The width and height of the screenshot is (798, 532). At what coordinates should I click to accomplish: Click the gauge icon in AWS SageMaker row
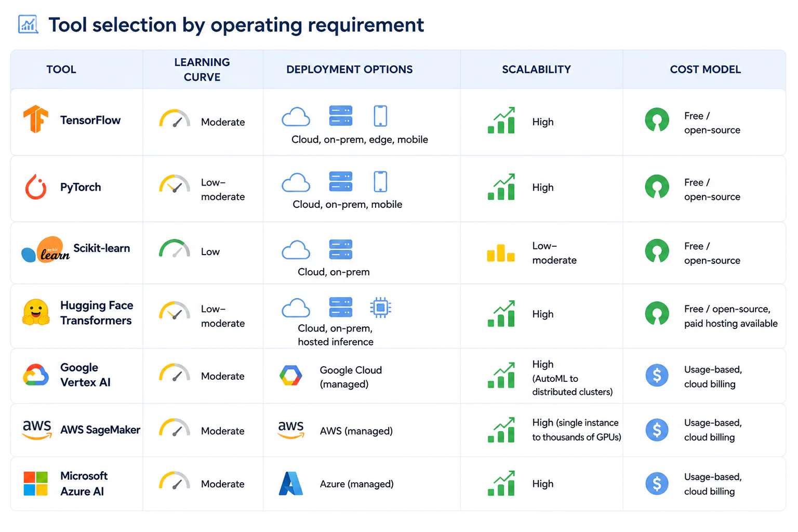point(175,428)
